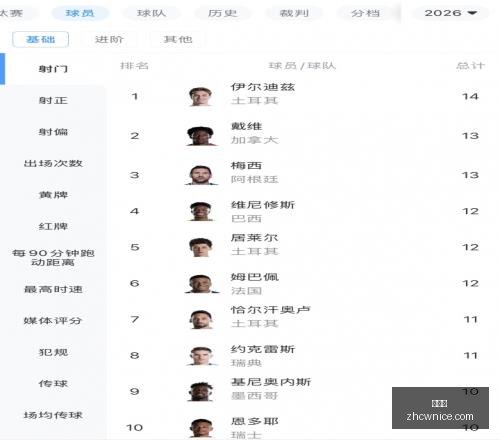The image size is (500, 440).
Task: Click 伊尔迪兹 player avatar
Action: (x=200, y=96)
